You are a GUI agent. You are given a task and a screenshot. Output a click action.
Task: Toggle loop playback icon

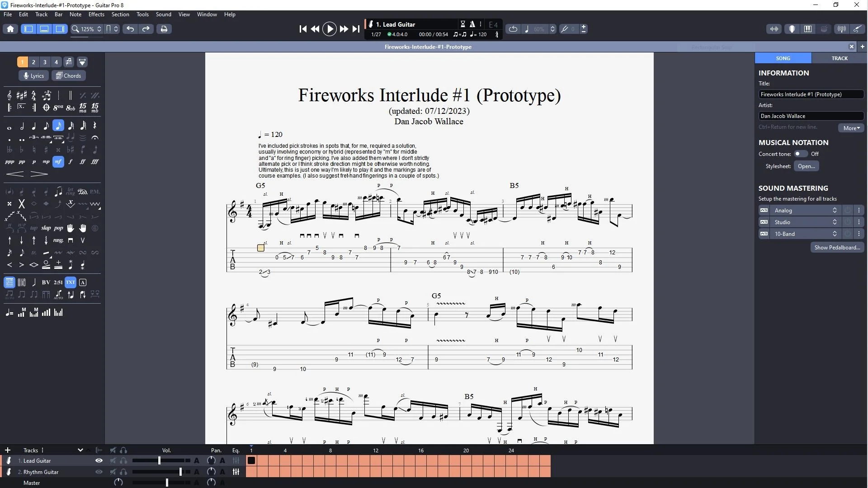513,29
